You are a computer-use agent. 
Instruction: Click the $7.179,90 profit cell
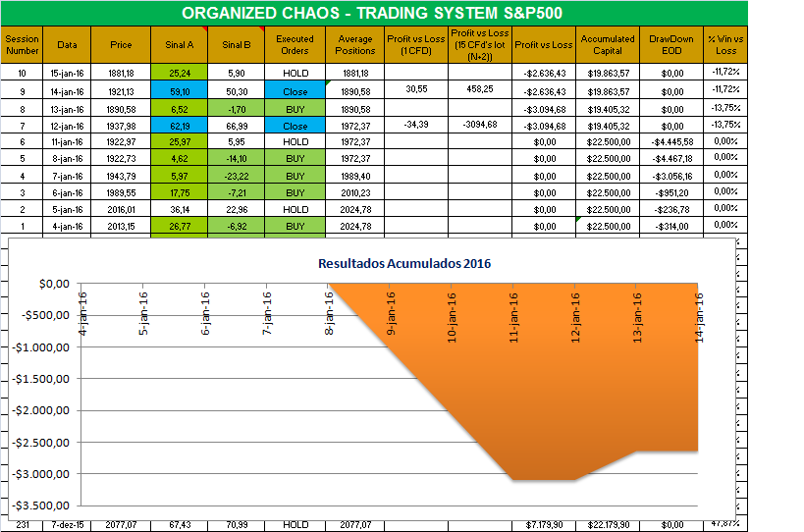pos(544,525)
